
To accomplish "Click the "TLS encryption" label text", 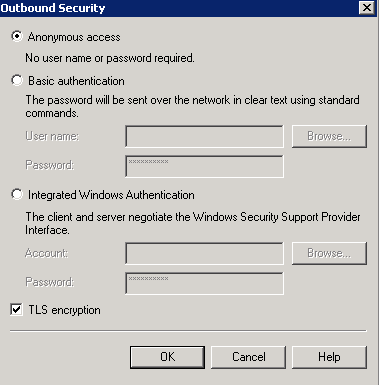I will point(64,310).
